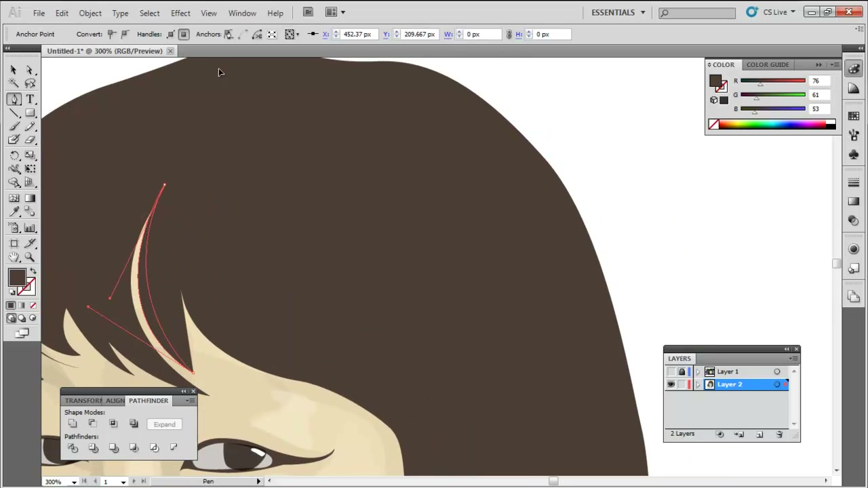Select the Line Segment tool
Viewport: 868px width, 488px height.
point(14,113)
